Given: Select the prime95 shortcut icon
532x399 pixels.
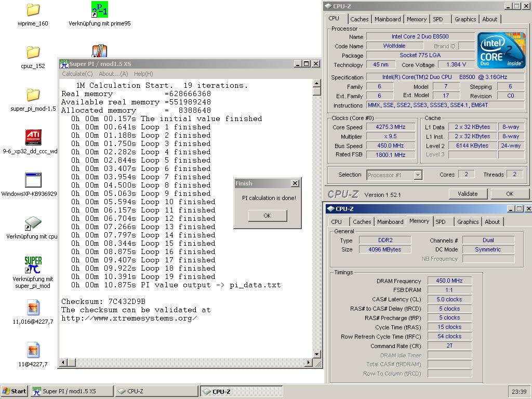Looking at the screenshot, I should pos(99,9).
